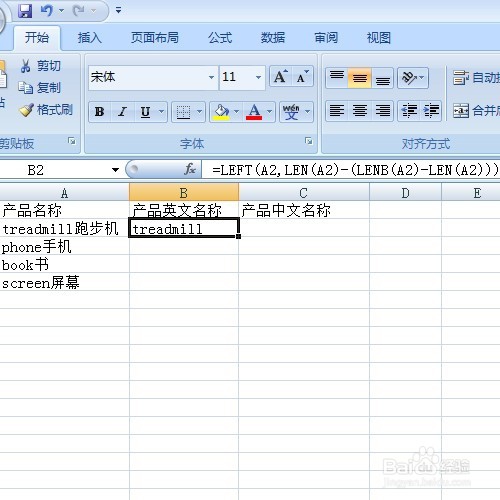
Task: Open the borders dropdown arrow
Action: 200,112
